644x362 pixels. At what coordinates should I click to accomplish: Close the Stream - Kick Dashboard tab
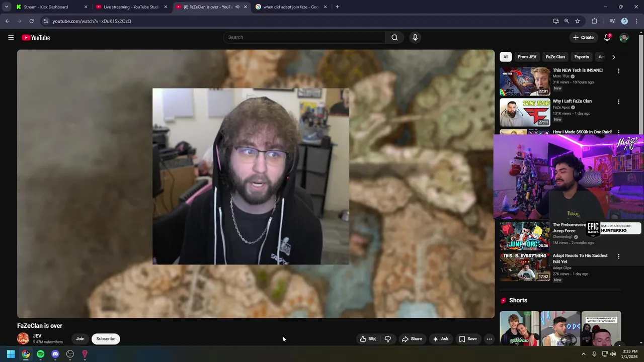pyautogui.click(x=86, y=7)
